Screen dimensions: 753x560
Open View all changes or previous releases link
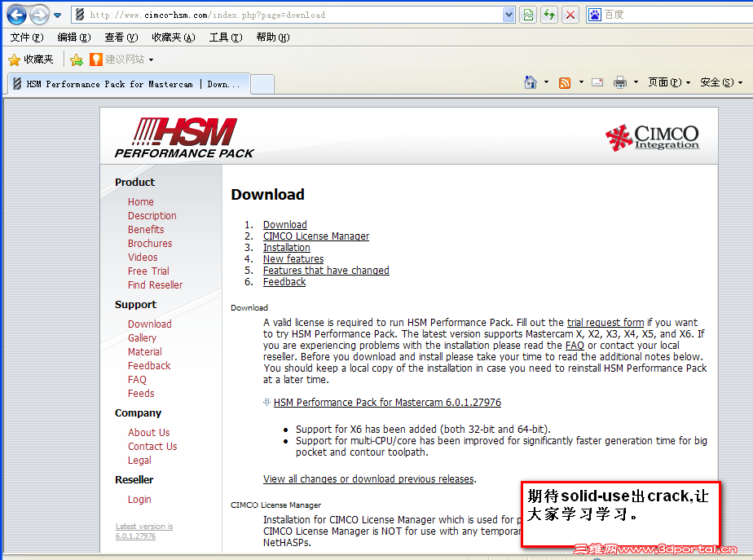coord(368,479)
